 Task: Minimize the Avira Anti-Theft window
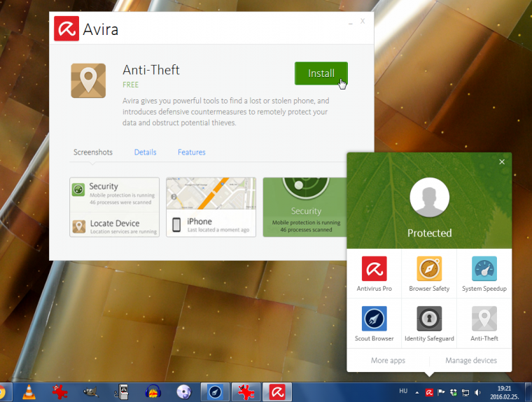tap(351, 22)
